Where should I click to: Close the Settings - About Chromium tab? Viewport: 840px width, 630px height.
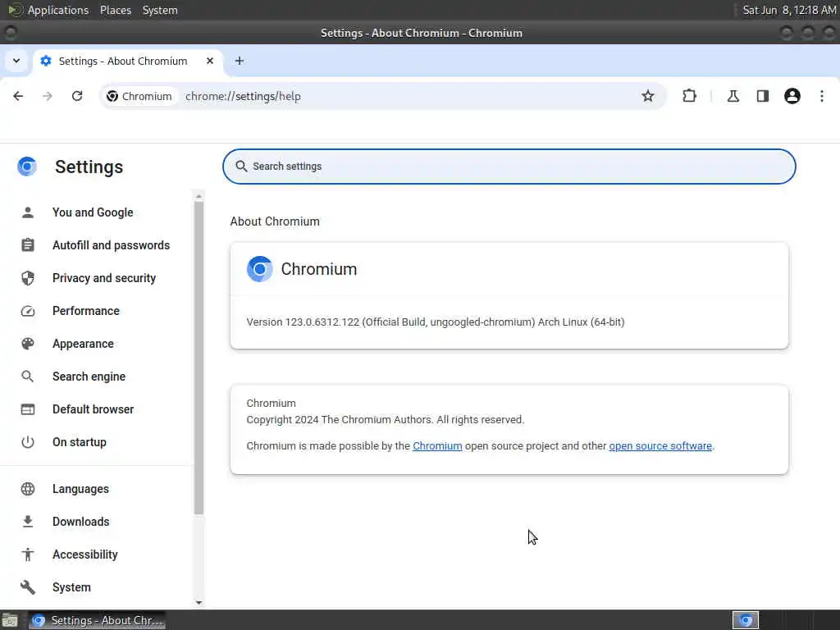[210, 61]
